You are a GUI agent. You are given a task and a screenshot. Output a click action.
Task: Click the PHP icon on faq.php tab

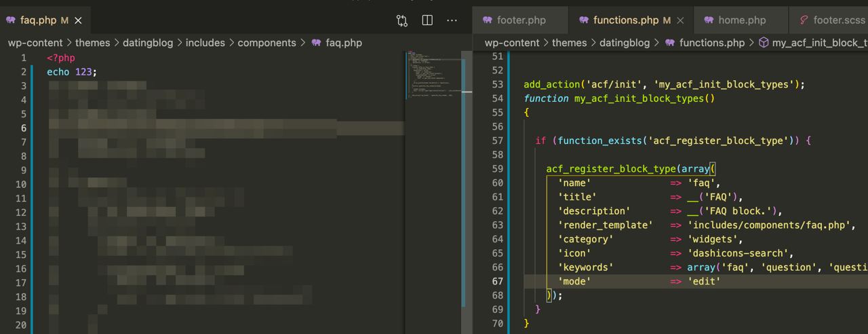pos(10,20)
